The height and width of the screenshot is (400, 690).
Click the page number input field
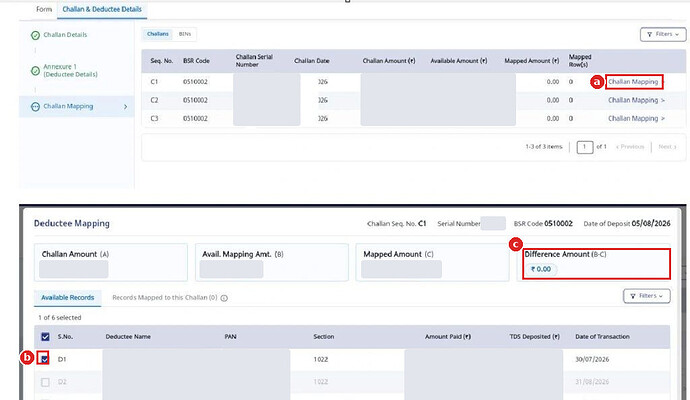pyautogui.click(x=585, y=147)
